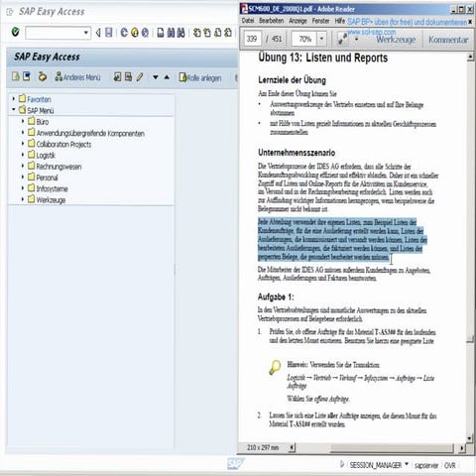Click the status bar expand triangle
The height and width of the screenshot is (476, 476).
coord(342,464)
